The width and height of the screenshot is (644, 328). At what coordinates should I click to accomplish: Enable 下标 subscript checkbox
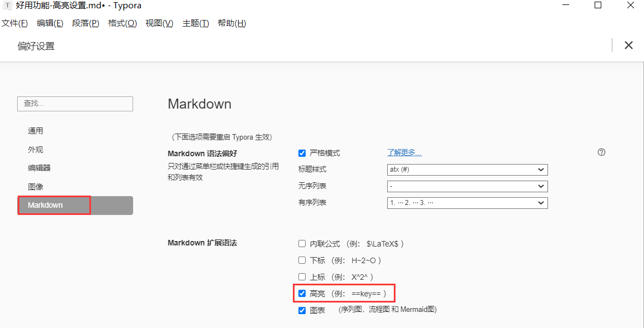point(302,260)
